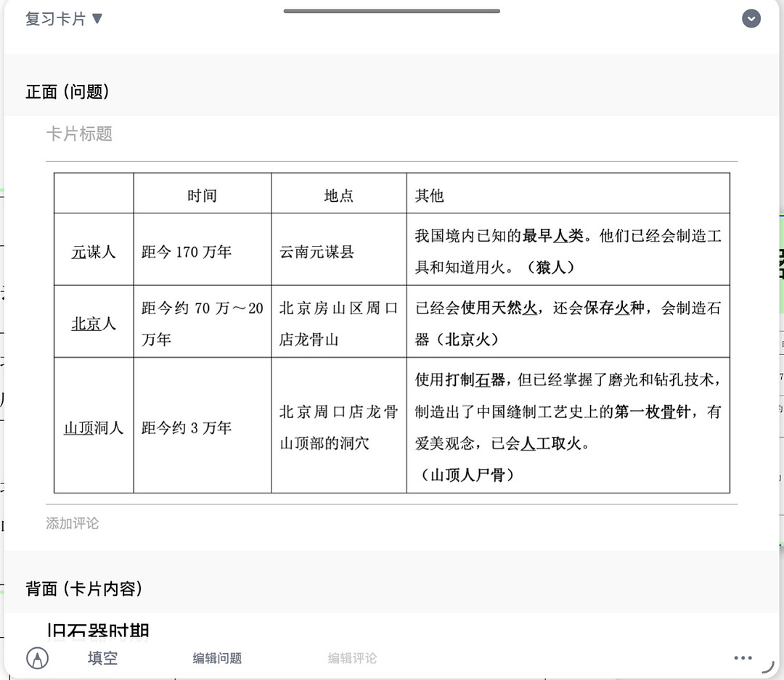
Task: Click the 添加评论 comment field
Action: (x=391, y=523)
